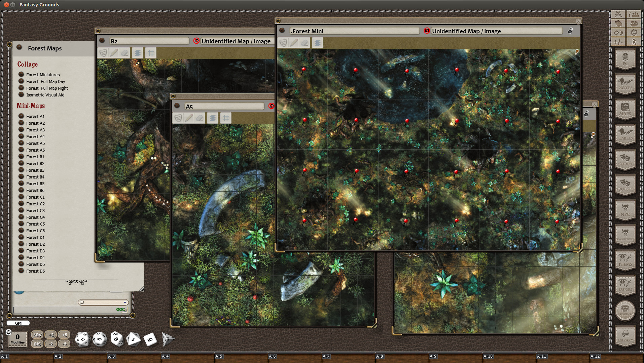This screenshot has height=363, width=644.
Task: Click the ADV advantage roll button
Action: click(x=37, y=335)
